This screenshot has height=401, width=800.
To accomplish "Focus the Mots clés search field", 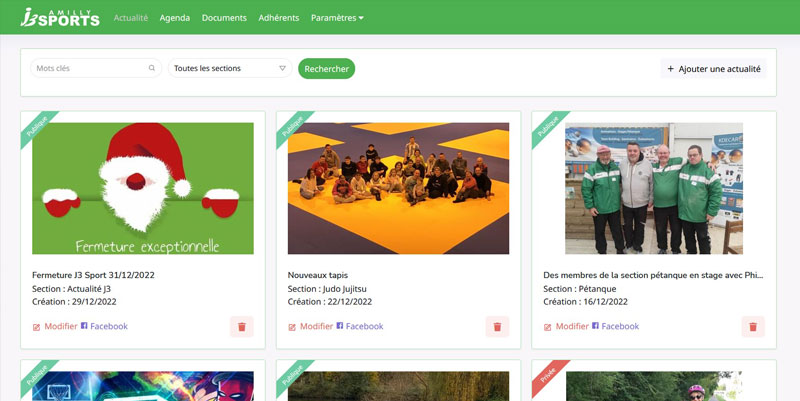I will 96,68.
